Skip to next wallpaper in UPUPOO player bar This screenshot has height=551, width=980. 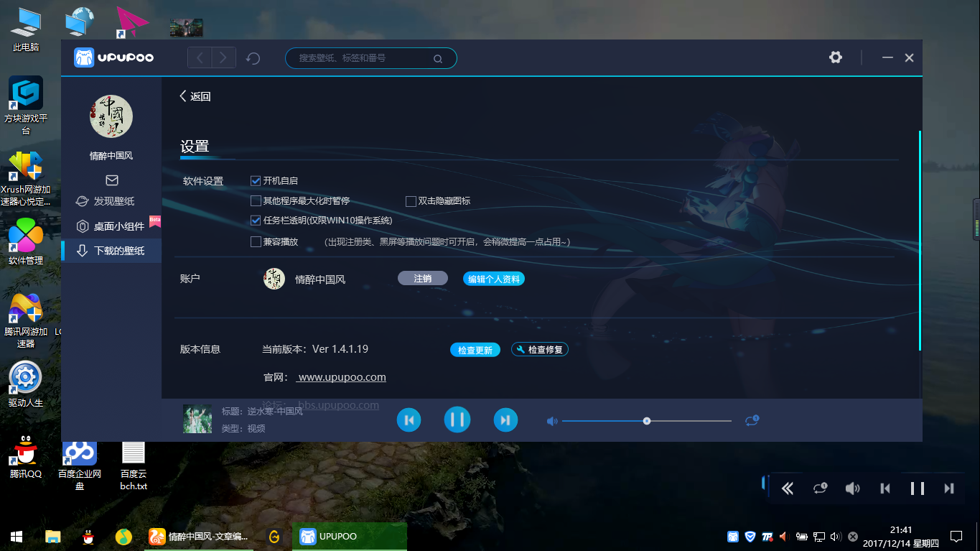coord(505,420)
